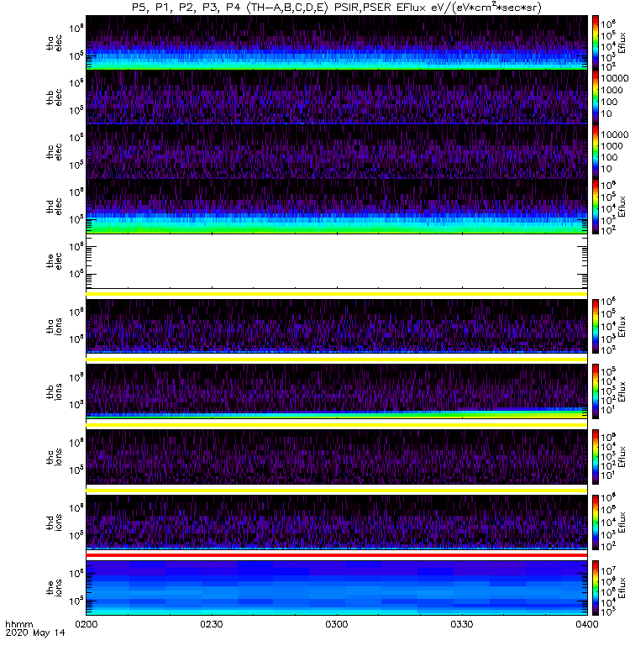Click the 0200 time axis label
630x672 pixels.
point(87,624)
